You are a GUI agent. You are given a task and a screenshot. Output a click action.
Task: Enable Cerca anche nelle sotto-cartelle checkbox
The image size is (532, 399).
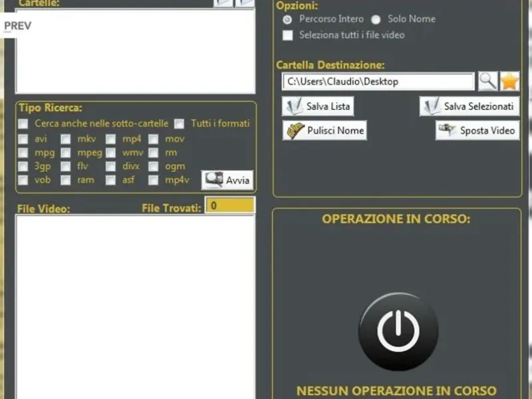[x=23, y=124]
